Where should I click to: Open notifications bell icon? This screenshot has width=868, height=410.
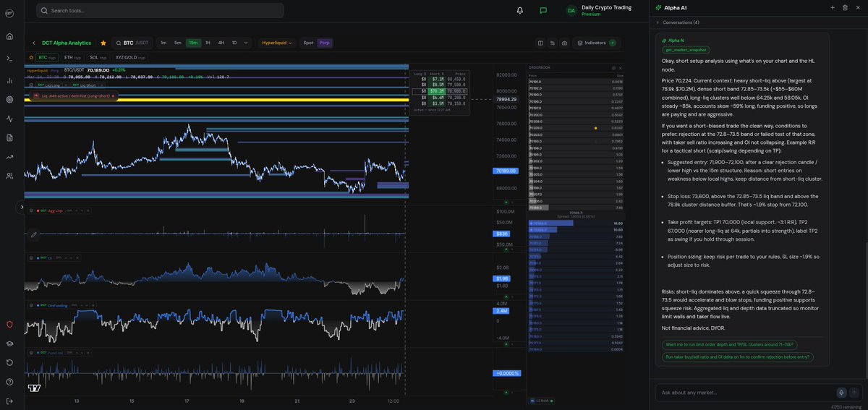coord(519,10)
